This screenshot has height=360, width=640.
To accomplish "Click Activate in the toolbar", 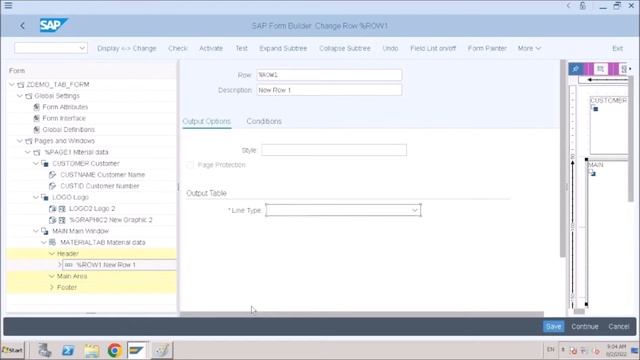I will point(211,48).
